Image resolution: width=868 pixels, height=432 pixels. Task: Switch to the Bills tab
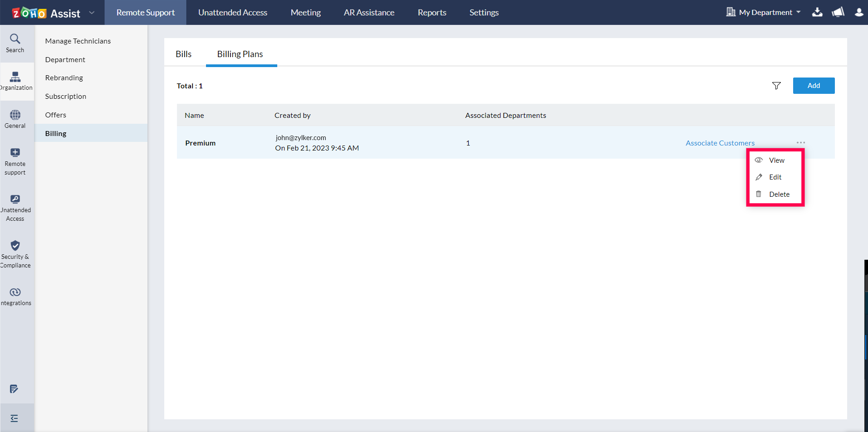[x=183, y=53]
